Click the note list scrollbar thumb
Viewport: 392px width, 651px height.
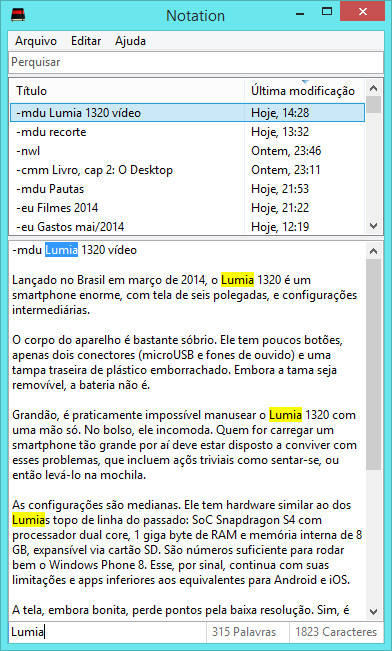pyautogui.click(x=374, y=105)
